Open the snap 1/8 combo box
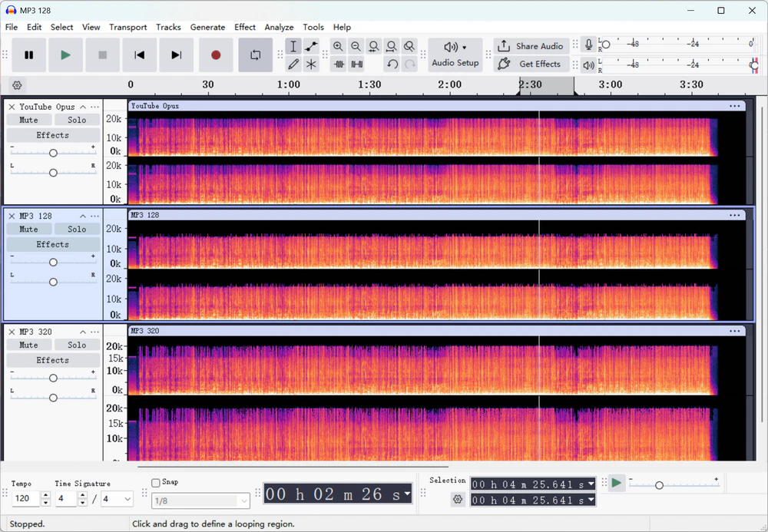The width and height of the screenshot is (768, 532). click(200, 501)
